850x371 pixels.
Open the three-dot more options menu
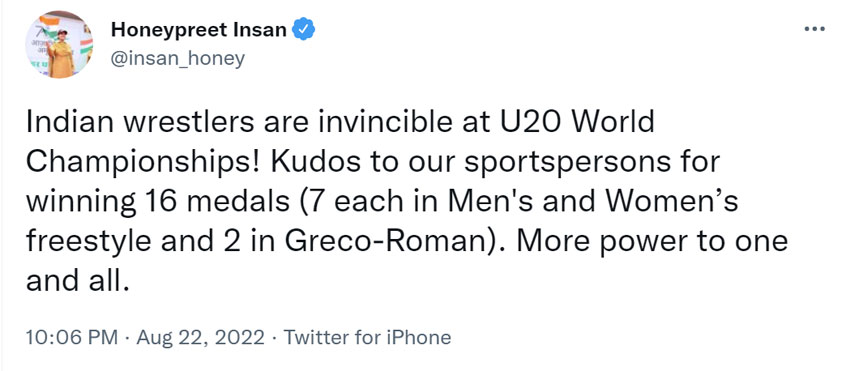pos(814,29)
